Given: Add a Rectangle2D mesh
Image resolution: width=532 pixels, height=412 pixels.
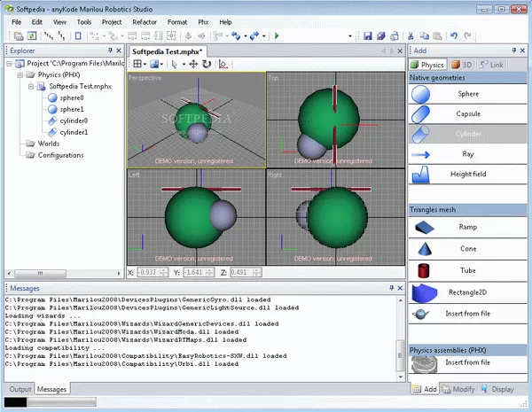Looking at the screenshot, I should click(467, 292).
